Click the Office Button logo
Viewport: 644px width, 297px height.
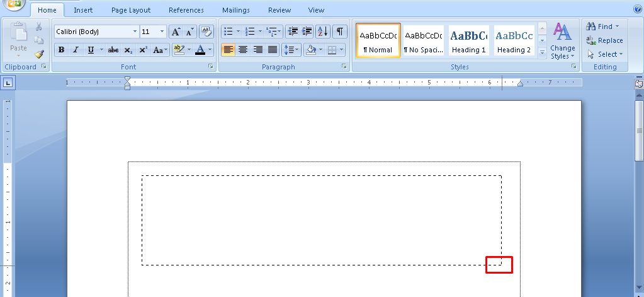coord(14,4)
